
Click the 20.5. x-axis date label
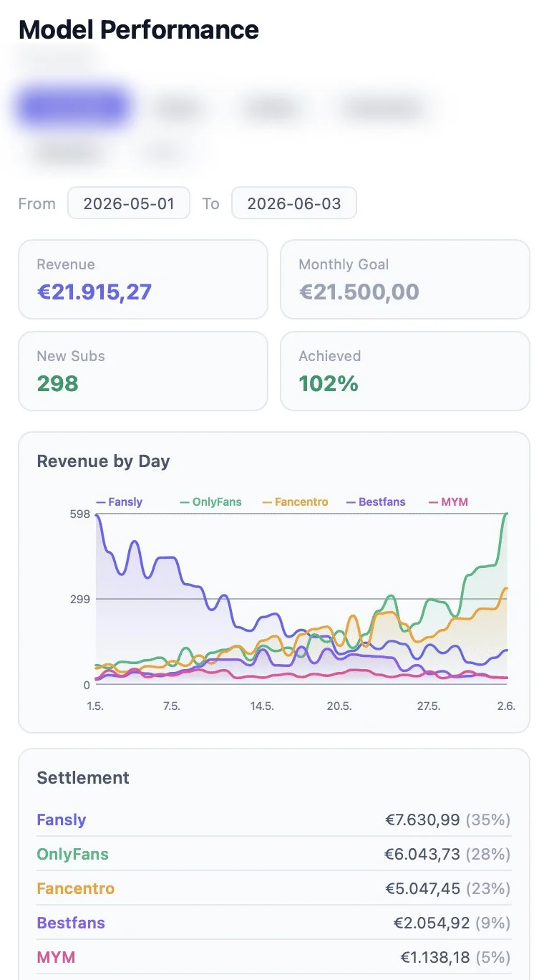click(x=339, y=706)
